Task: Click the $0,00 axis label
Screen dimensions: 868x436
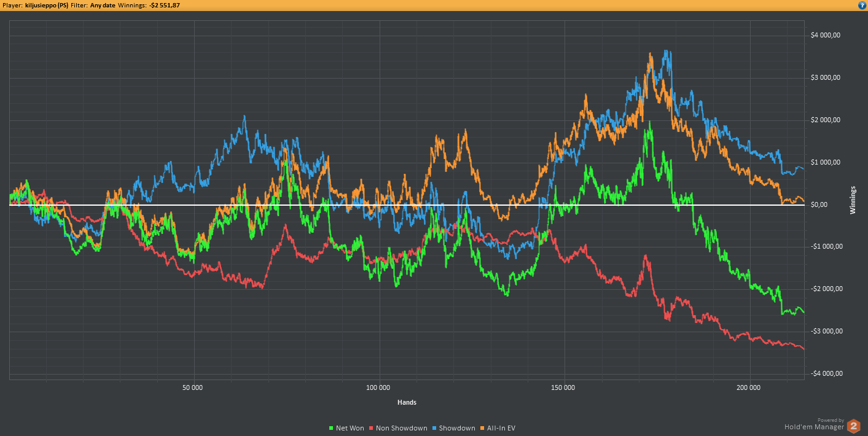Action: click(x=819, y=204)
